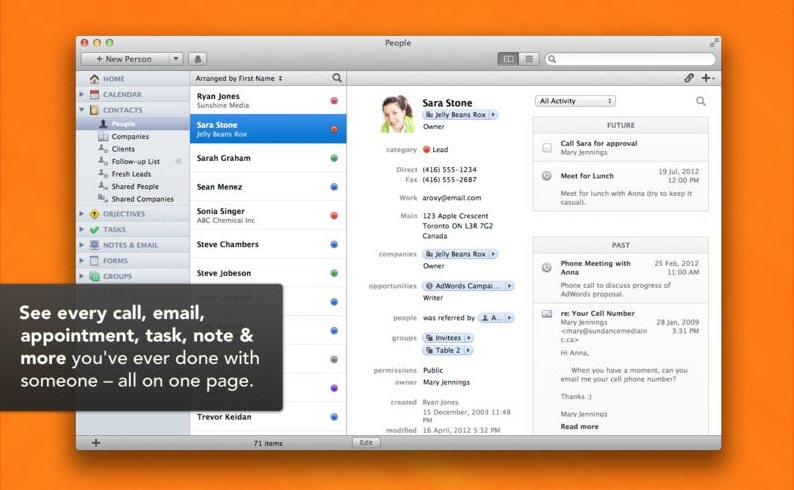The image size is (794, 490).
Task: Click Ryan Jones's red category dot
Action: 334,101
